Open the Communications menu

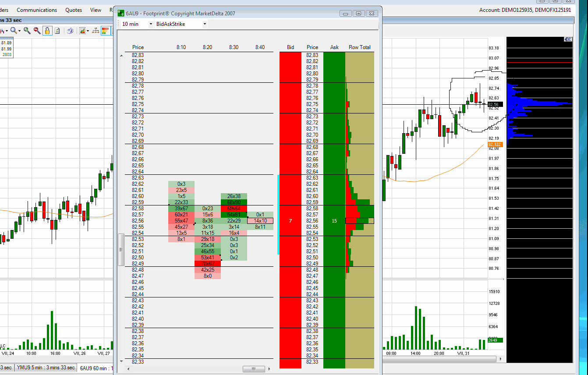click(37, 10)
